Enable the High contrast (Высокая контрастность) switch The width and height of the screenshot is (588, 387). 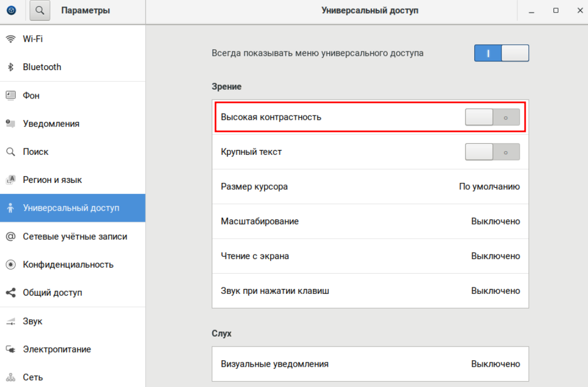coord(492,117)
